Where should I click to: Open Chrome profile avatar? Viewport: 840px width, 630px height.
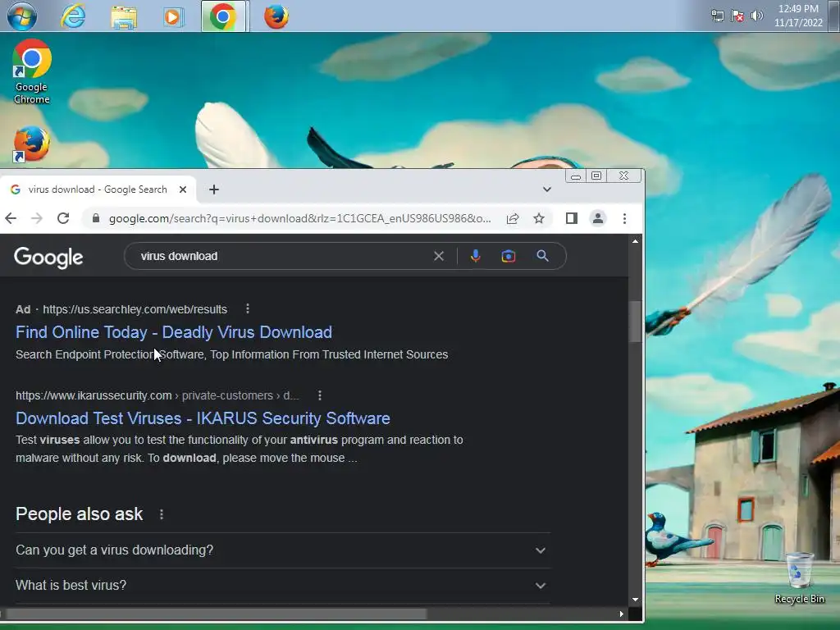coord(598,218)
